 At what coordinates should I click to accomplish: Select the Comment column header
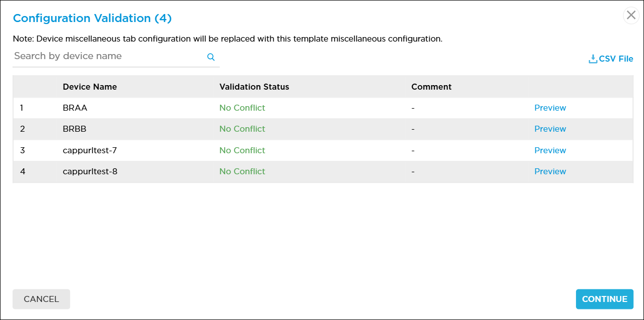click(431, 87)
